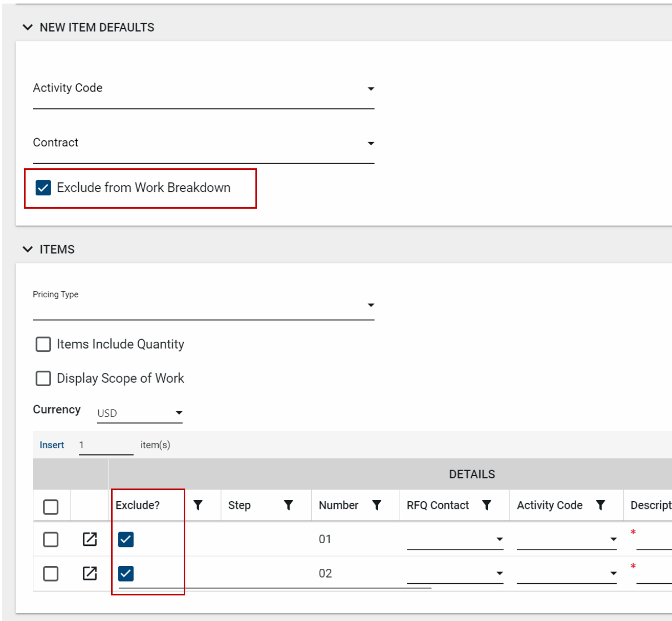The height and width of the screenshot is (621, 672).
Task: Open item 02 details via pop-out icon
Action: pyautogui.click(x=90, y=573)
